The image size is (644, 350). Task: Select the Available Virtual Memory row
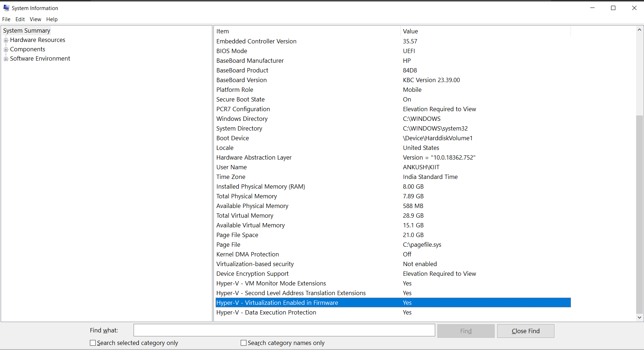393,225
